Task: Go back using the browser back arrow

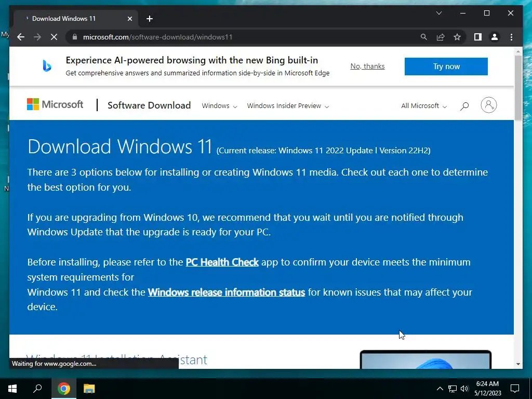Action: click(21, 37)
